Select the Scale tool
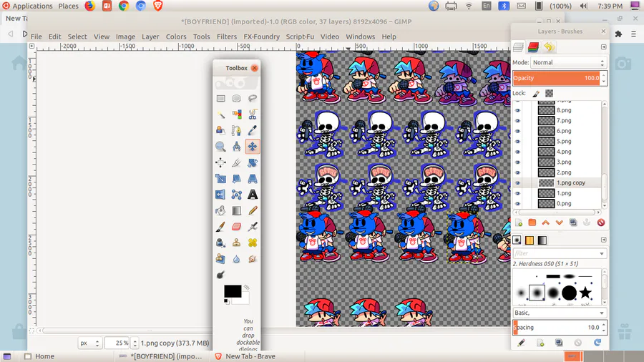The height and width of the screenshot is (362, 644). click(220, 179)
